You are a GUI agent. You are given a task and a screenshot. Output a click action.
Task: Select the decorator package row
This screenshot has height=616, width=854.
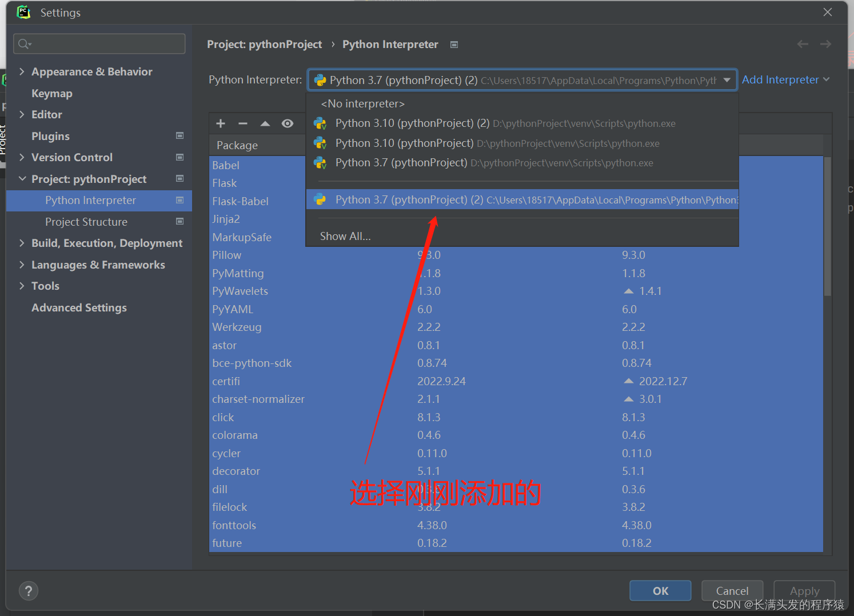coord(516,471)
